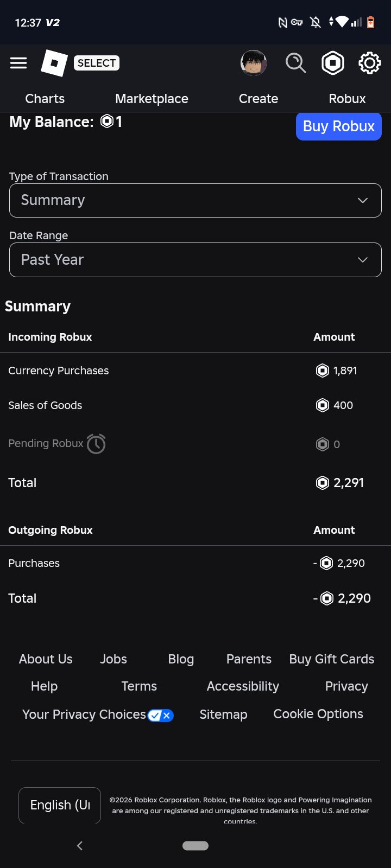The height and width of the screenshot is (868, 391).
Task: Switch to the Marketplace tab
Action: [152, 99]
